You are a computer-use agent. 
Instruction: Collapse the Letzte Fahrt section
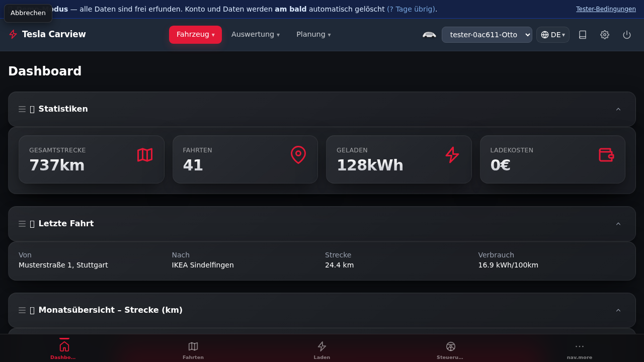click(618, 224)
